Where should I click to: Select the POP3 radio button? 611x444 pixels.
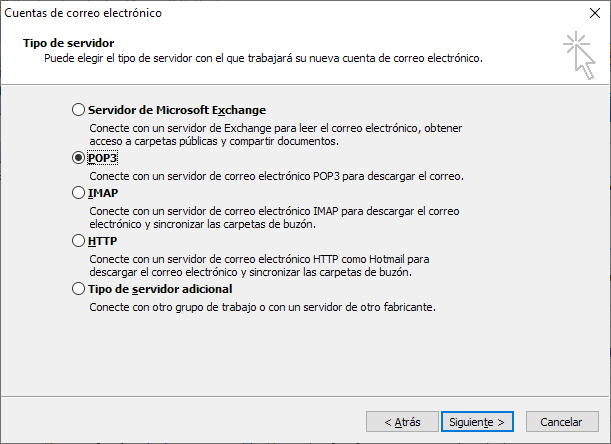tap(78, 158)
